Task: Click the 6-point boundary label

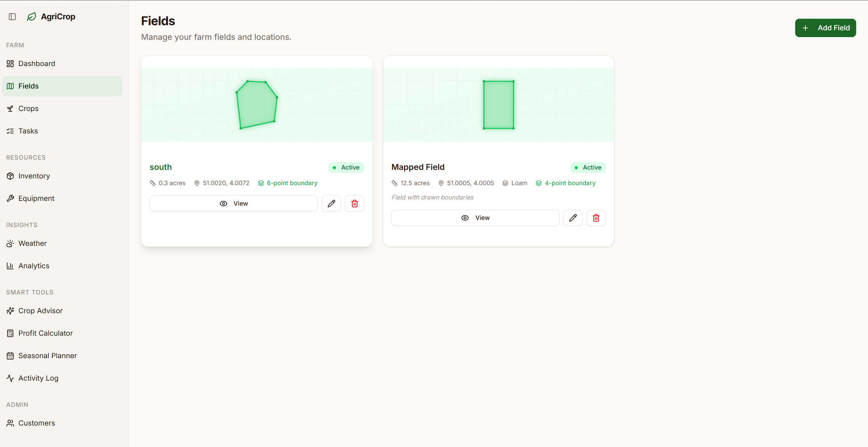Action: (292, 183)
